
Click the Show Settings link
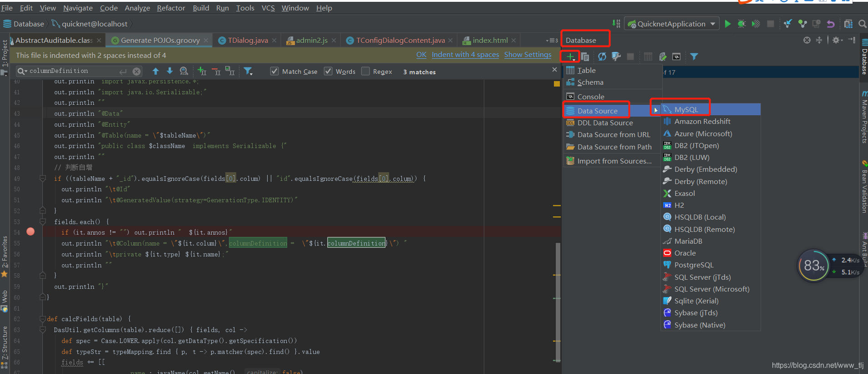[x=528, y=55]
